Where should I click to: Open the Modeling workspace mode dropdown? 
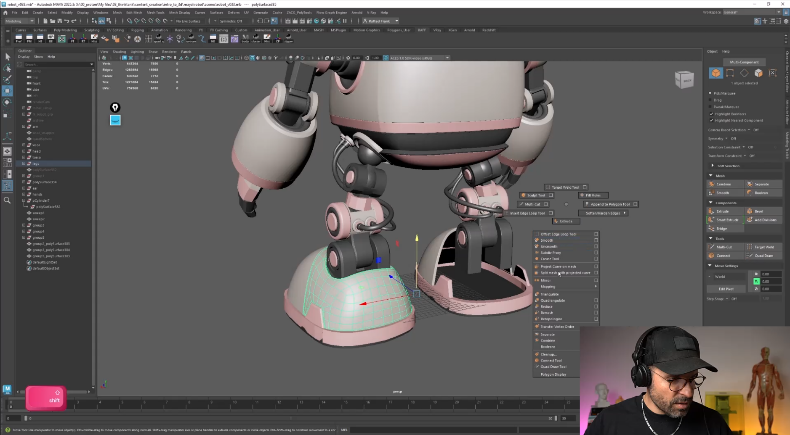point(20,21)
